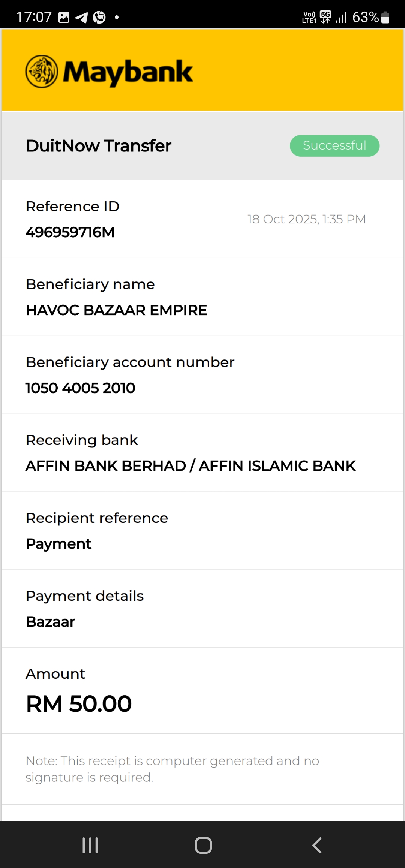Viewport: 405px width, 868px height.
Task: Tap the battery icon in status bar
Action: point(385,17)
